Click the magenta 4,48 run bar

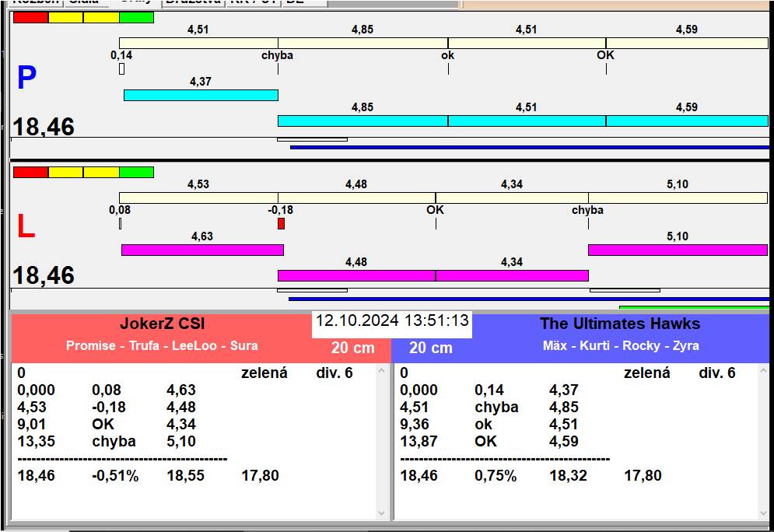click(x=356, y=275)
